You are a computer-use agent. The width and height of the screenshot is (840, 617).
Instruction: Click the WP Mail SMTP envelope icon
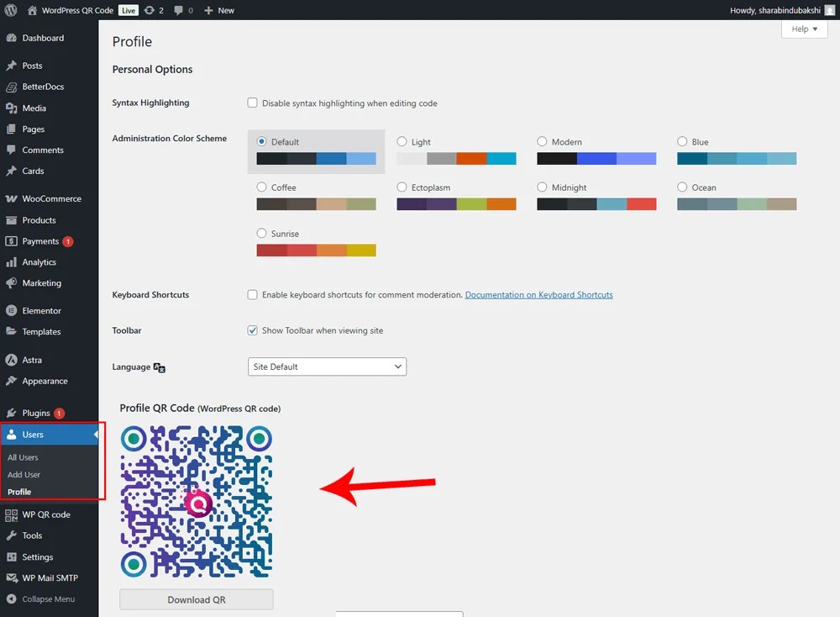pyautogui.click(x=11, y=577)
